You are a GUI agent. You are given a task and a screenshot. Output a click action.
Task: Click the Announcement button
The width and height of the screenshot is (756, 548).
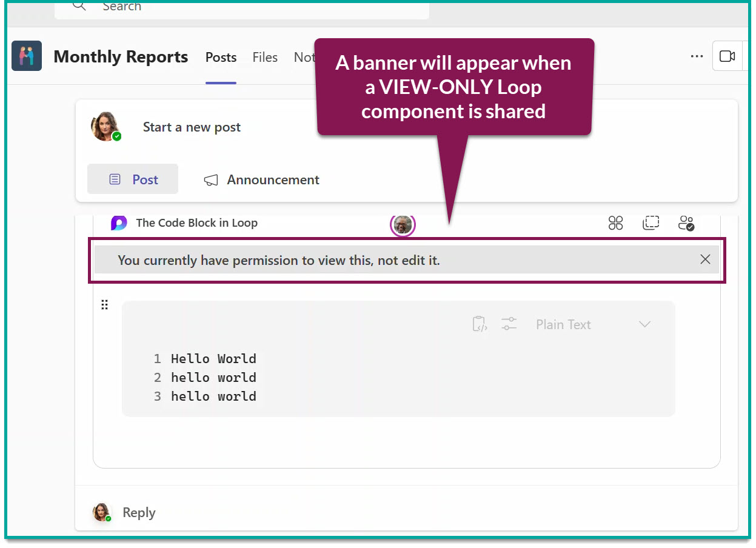pos(261,179)
